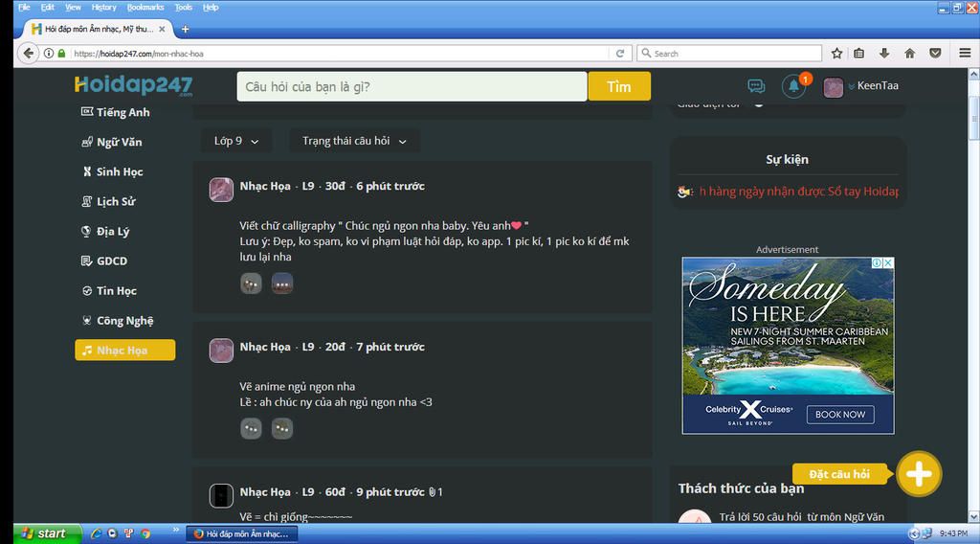View first answerer avatar under calligraphy post

[x=252, y=283]
